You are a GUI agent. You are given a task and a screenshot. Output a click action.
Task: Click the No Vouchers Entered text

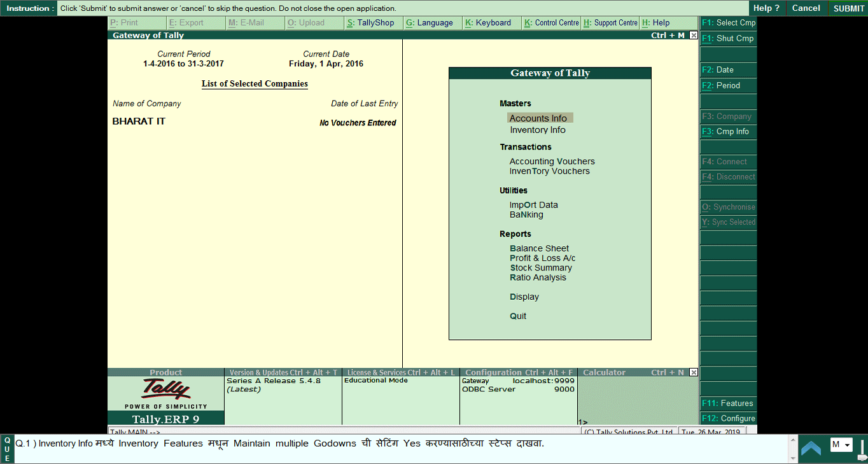(x=358, y=123)
